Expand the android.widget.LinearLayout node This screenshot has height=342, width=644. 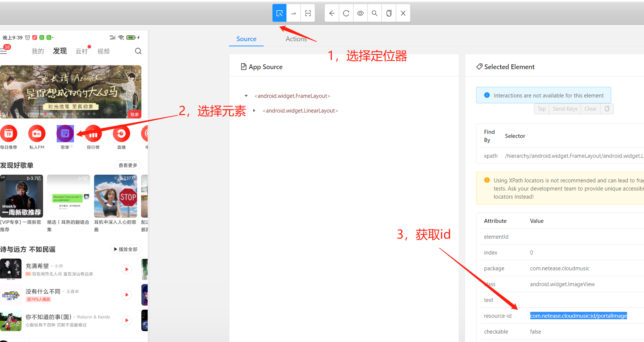(x=254, y=111)
